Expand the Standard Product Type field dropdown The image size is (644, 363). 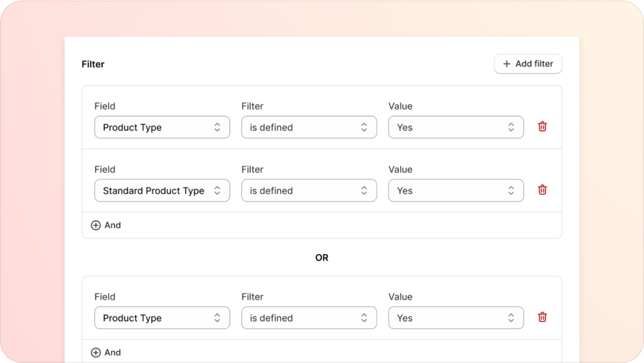tap(162, 191)
